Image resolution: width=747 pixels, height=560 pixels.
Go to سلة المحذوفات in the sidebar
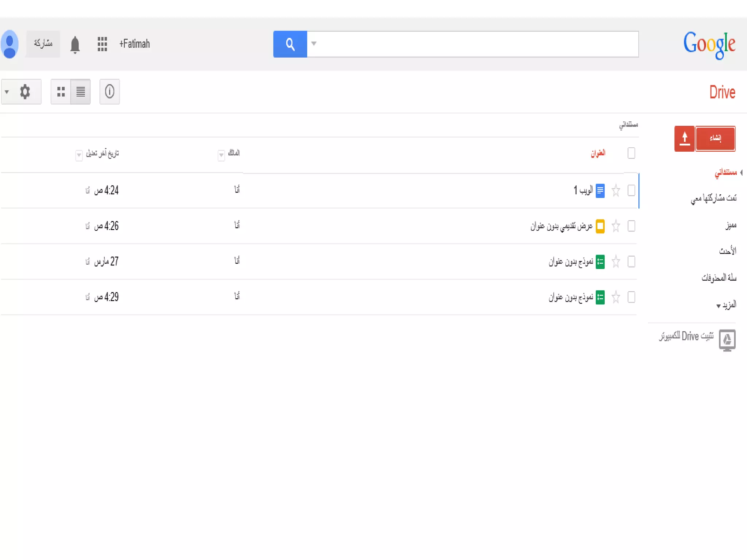pyautogui.click(x=719, y=278)
